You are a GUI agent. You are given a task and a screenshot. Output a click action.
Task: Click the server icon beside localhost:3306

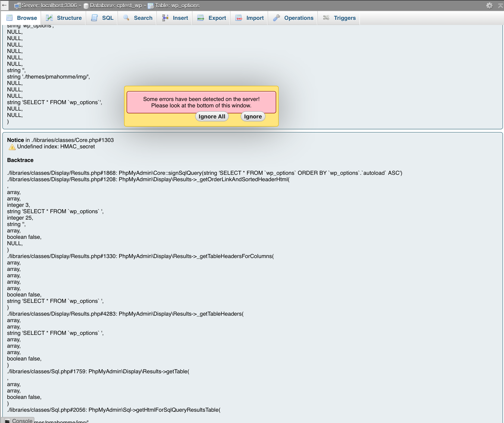click(17, 5)
